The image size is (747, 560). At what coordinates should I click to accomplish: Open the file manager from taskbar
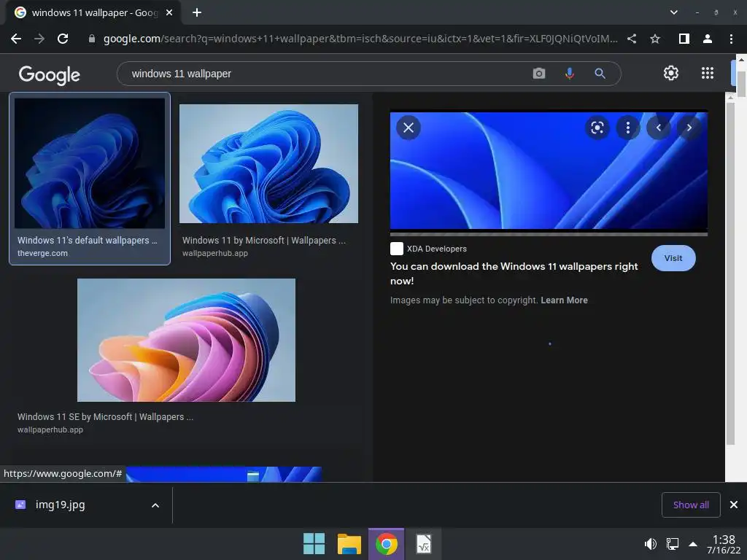[349, 544]
